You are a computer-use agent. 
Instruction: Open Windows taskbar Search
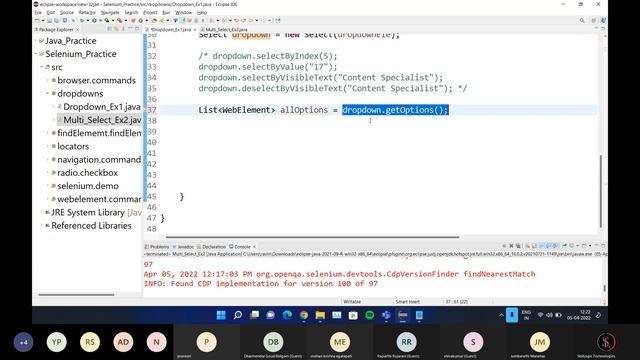[x=238, y=315]
